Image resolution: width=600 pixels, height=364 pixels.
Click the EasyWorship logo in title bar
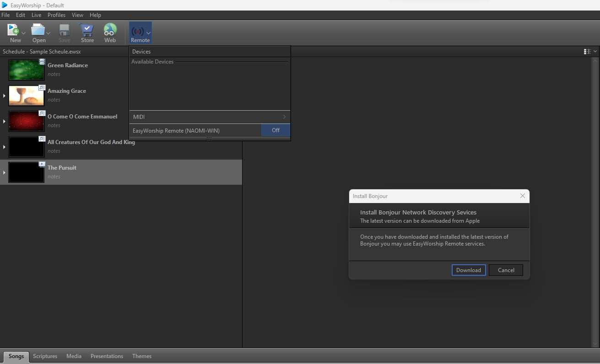(5, 5)
